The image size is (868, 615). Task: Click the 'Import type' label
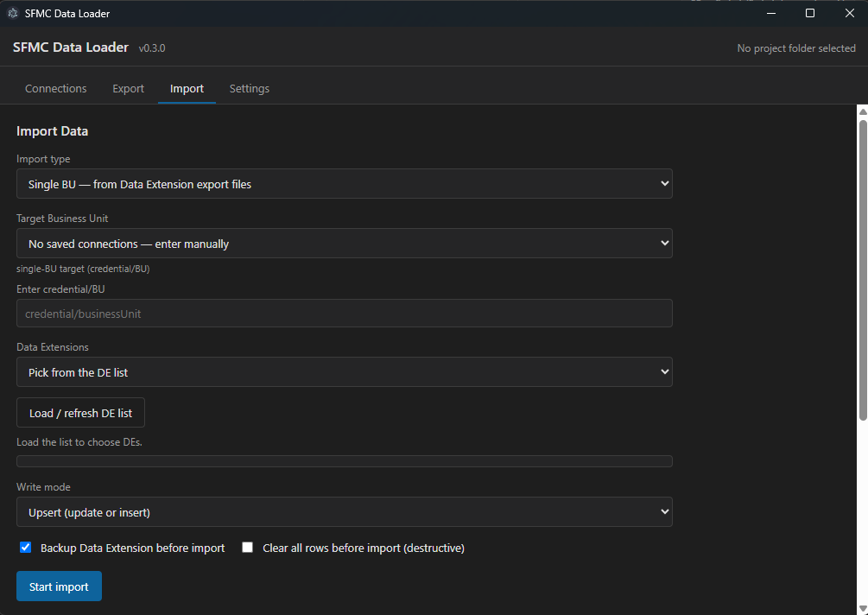tap(43, 159)
